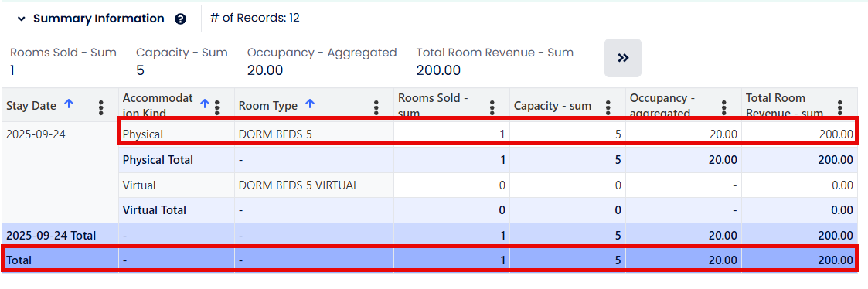Open Capacity - sum column options menu
The width and height of the screenshot is (868, 289).
tap(608, 107)
